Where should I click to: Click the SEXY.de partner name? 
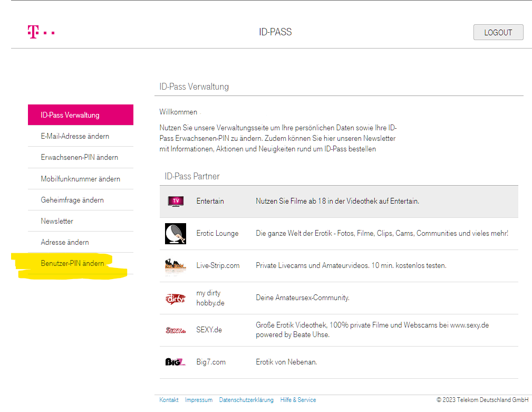coord(209,330)
